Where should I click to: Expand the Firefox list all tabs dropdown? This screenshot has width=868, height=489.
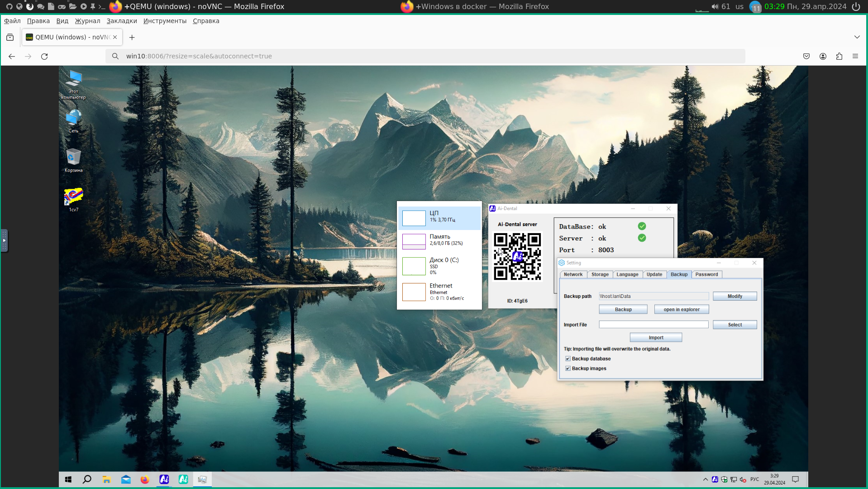tap(857, 37)
